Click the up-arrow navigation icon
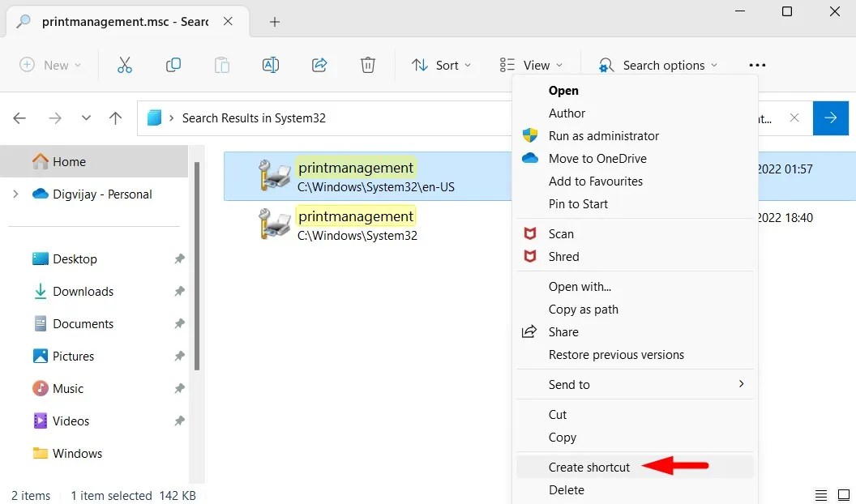Viewport: 856px width, 504px height. tap(115, 118)
